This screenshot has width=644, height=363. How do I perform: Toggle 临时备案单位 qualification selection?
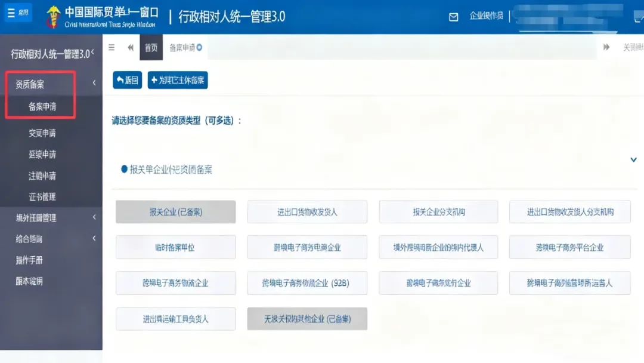pyautogui.click(x=176, y=247)
